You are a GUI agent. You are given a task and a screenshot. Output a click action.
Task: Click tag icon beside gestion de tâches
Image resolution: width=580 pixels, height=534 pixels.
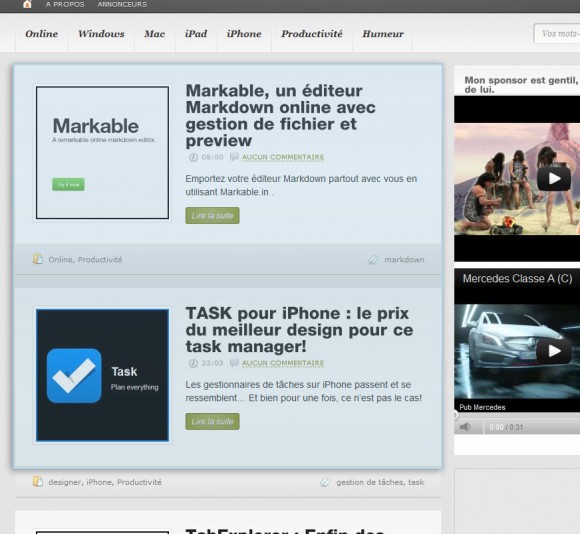pos(325,483)
